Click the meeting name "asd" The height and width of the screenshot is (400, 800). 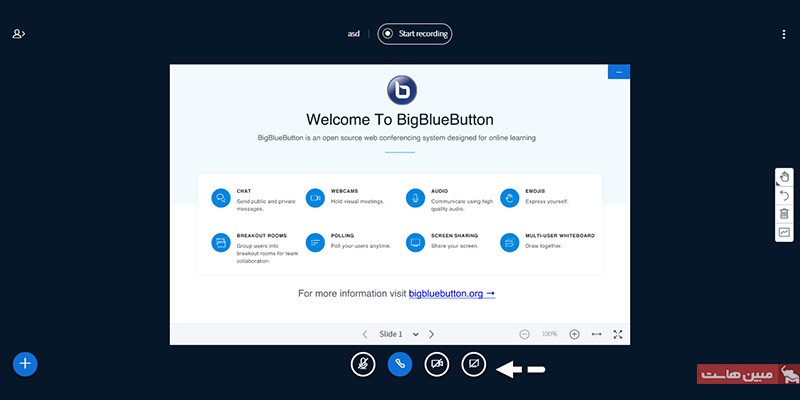point(354,34)
